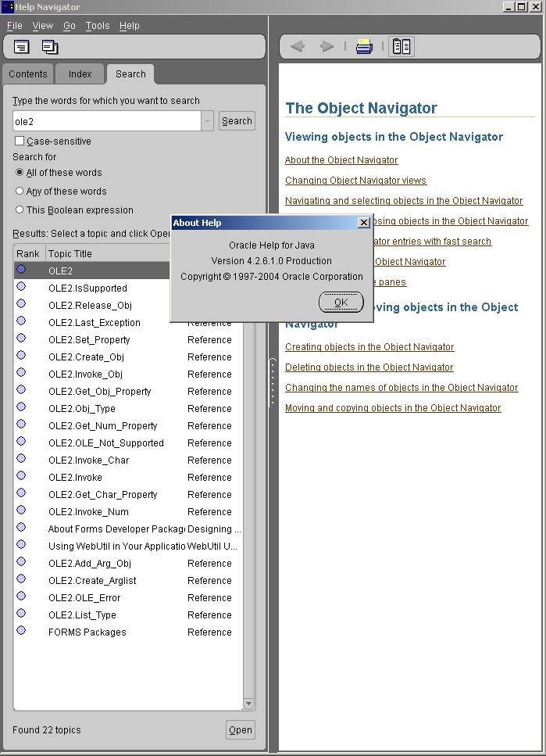Click rank icon of FORMS Packages row
The height and width of the screenshot is (756, 546).
pyautogui.click(x=21, y=630)
